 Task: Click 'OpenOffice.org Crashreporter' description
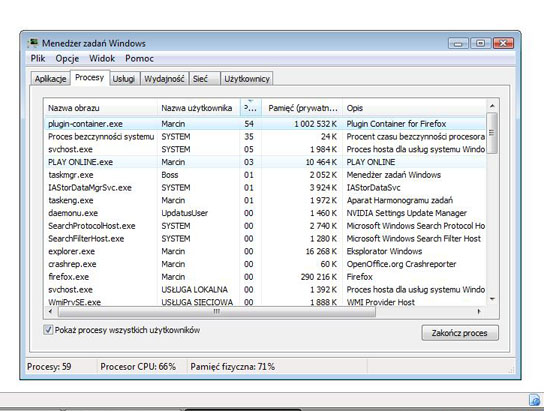(401, 264)
